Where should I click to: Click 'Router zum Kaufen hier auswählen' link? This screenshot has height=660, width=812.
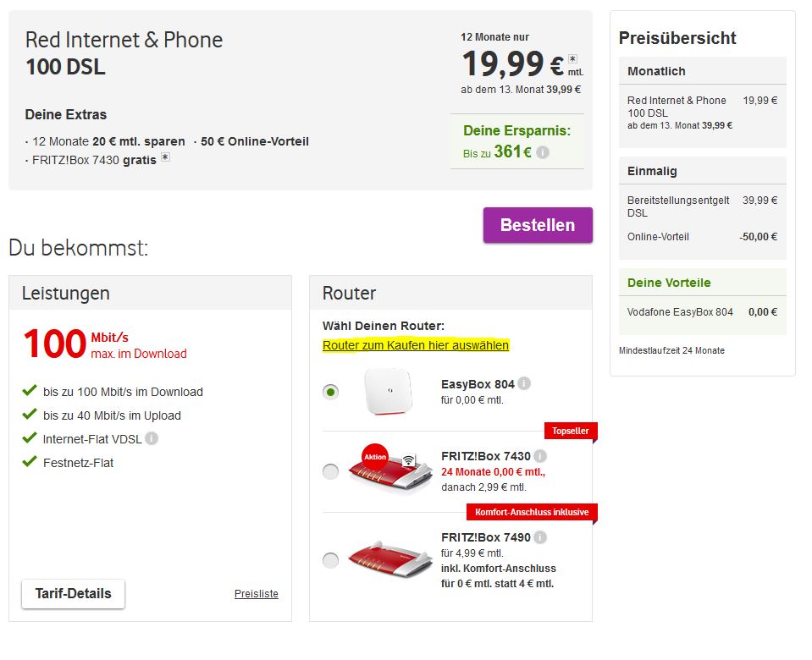[x=416, y=345]
